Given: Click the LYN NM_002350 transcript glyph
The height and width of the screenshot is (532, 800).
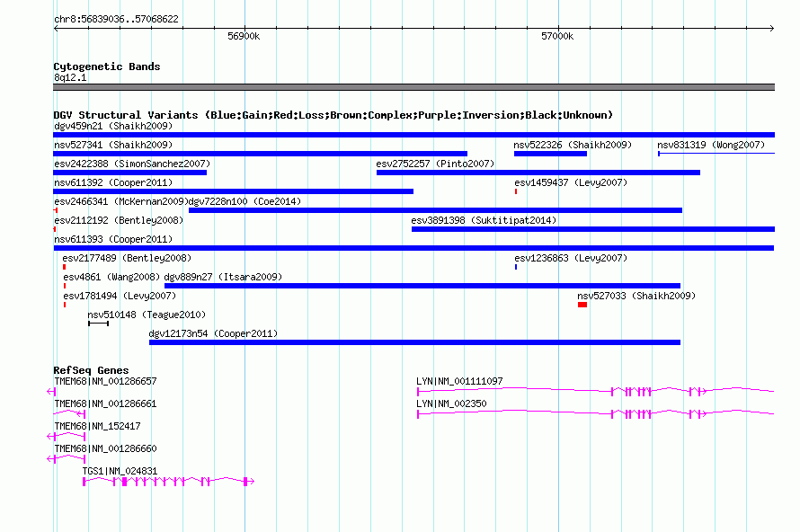Looking at the screenshot, I should (596, 413).
